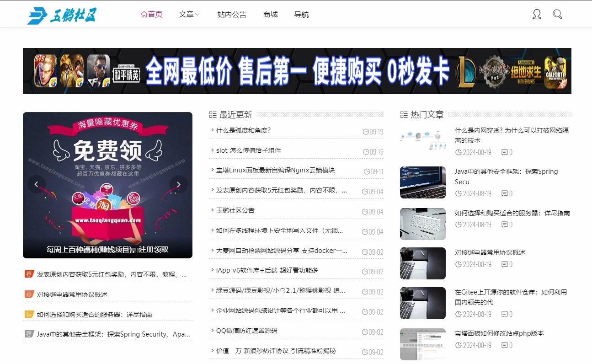This screenshot has width=592, height=364.
Task: Go back a slide with the left carousel arrow
Action: (x=37, y=184)
